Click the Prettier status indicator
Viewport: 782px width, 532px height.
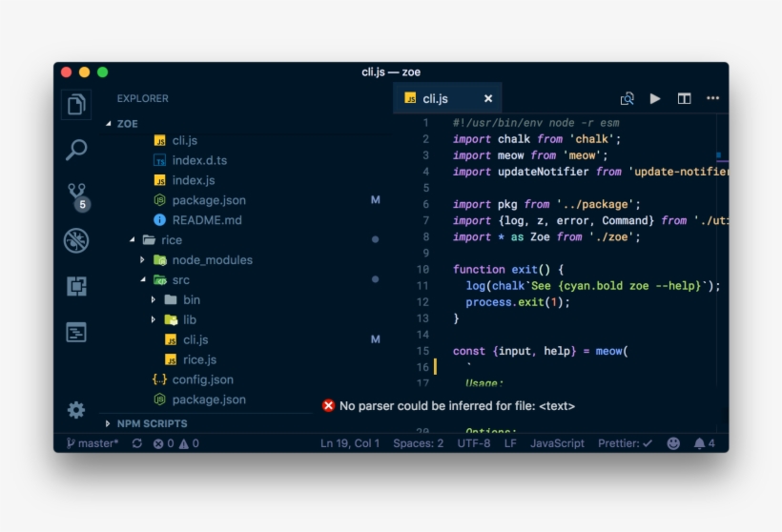(x=625, y=443)
